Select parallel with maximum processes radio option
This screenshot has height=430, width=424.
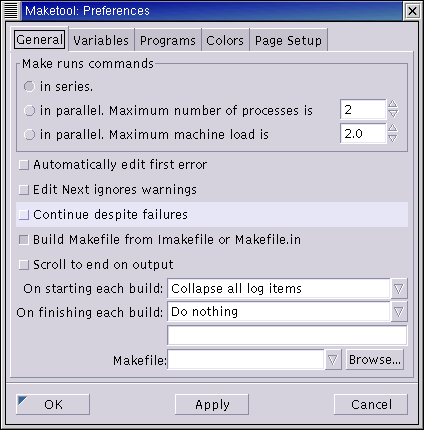coord(29,111)
